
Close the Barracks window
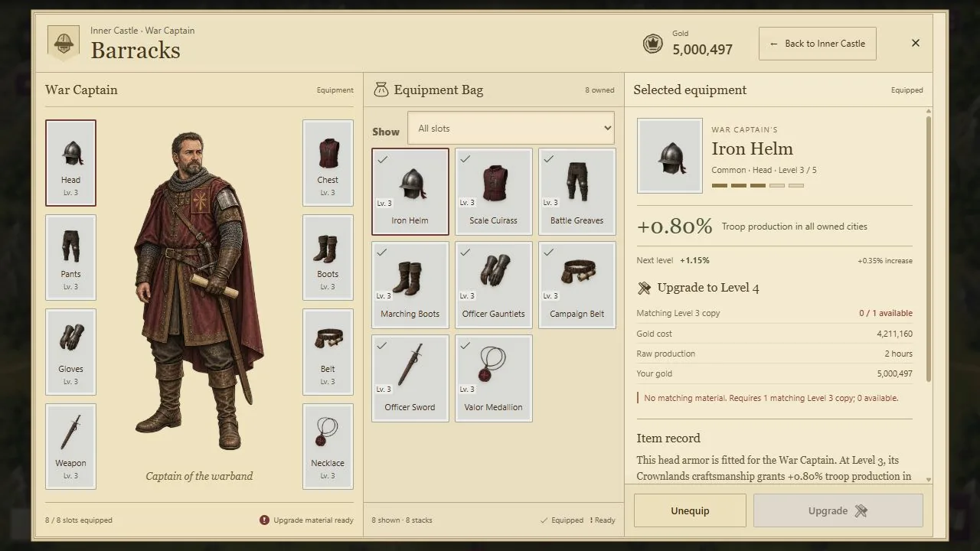[916, 43]
